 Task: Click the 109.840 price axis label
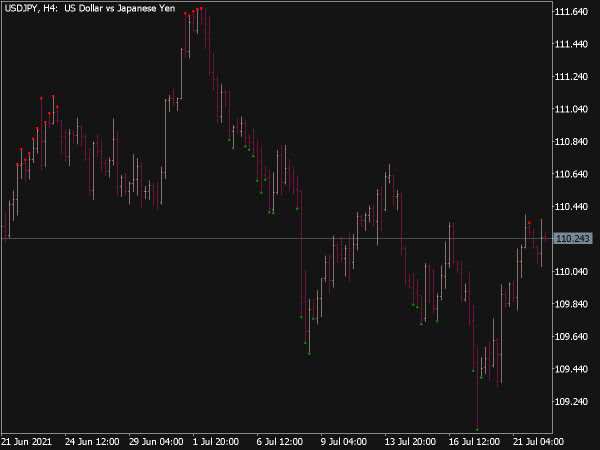[x=571, y=304]
